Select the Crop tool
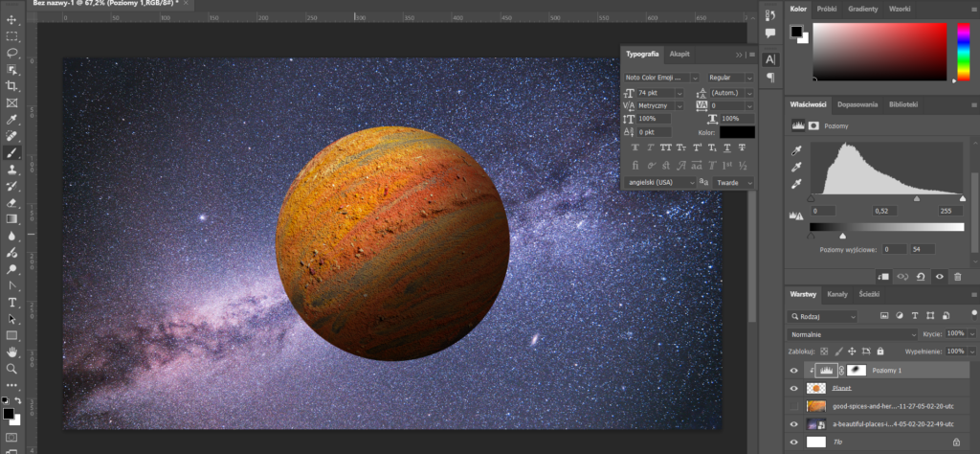The width and height of the screenshot is (980, 454). (x=11, y=85)
